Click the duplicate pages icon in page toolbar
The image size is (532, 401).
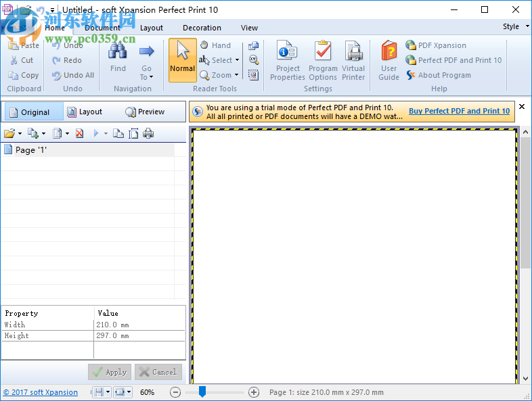118,133
